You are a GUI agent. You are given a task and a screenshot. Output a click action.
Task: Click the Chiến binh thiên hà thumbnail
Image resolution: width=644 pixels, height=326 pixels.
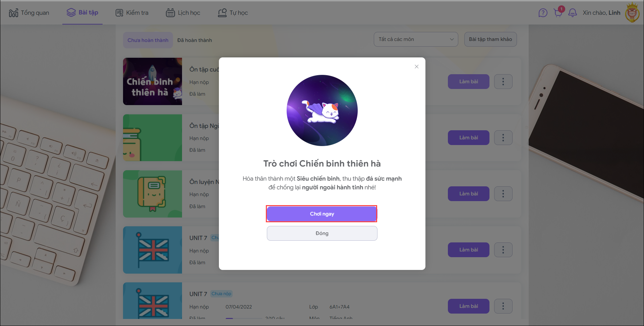(x=153, y=81)
